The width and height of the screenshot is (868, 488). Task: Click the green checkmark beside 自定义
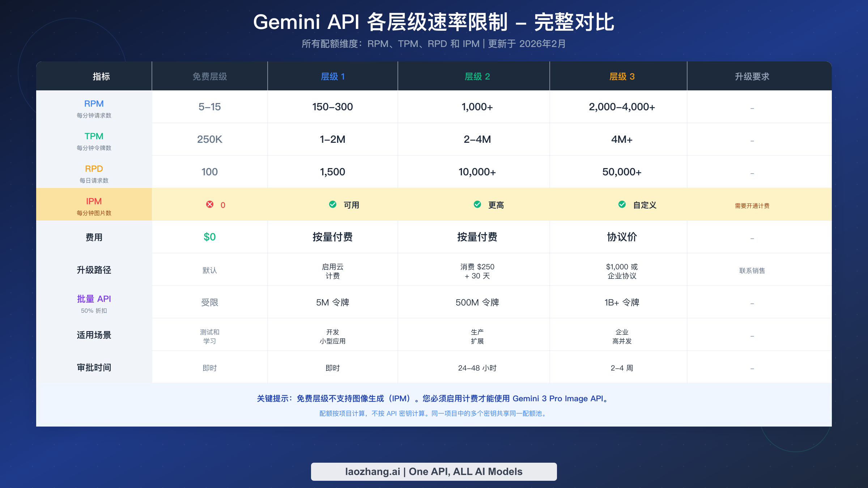(622, 204)
